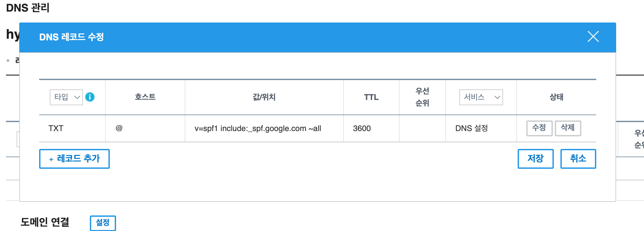Add a record with 레코드 추가
Viewport: 644px width, 231px height.
[x=74, y=159]
